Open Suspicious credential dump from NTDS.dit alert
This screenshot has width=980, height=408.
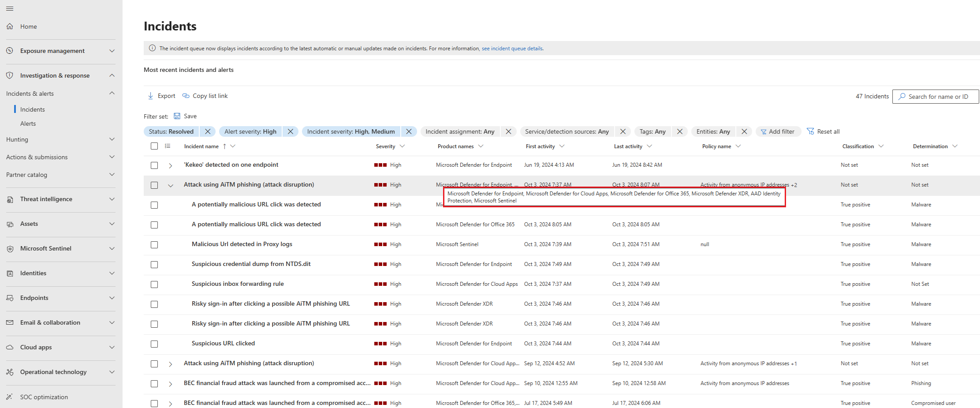tap(251, 264)
